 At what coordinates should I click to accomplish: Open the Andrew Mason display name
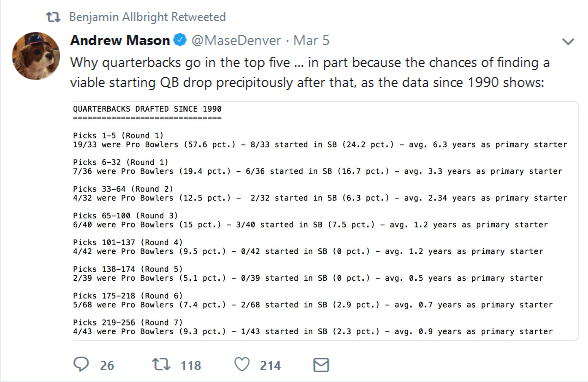[120, 40]
